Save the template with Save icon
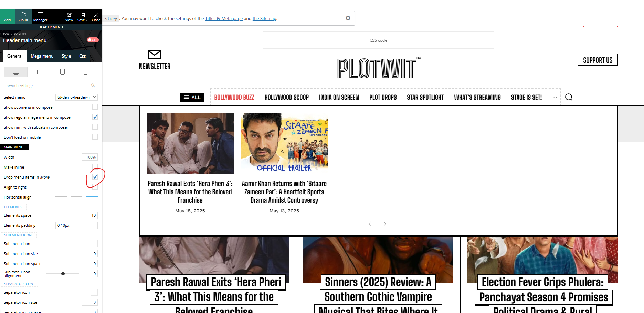Image resolution: width=644 pixels, height=313 pixels. [x=83, y=15]
